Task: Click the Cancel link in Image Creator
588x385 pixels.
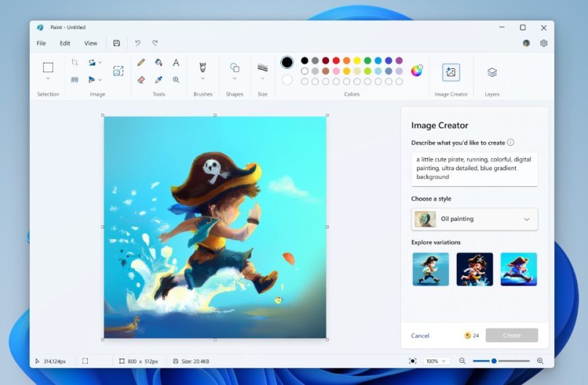Action: tap(420, 336)
